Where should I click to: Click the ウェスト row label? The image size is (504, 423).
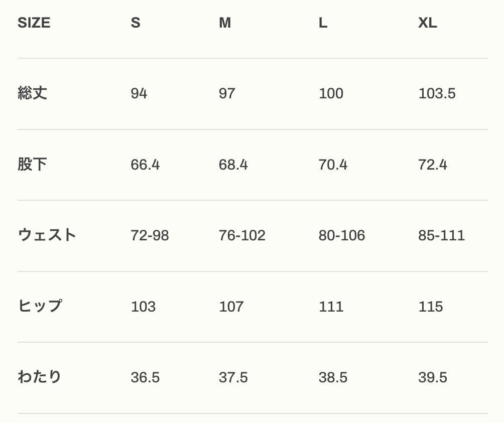tap(47, 235)
